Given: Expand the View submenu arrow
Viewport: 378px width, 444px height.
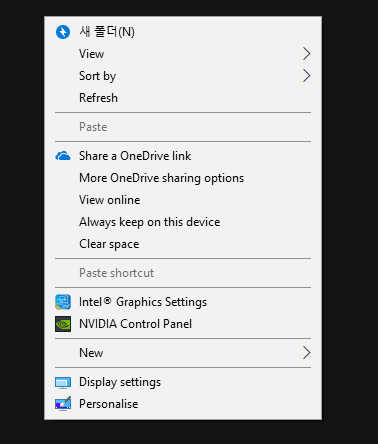Looking at the screenshot, I should [x=306, y=54].
